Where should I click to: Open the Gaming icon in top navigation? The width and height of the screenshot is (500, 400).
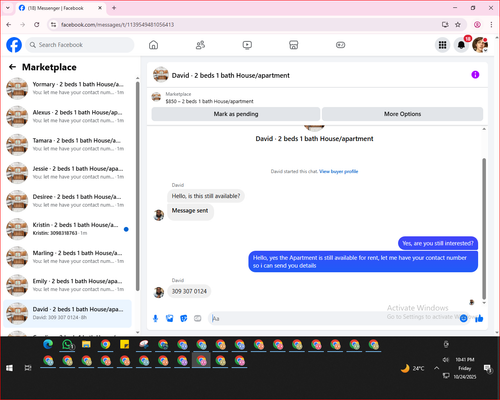tap(340, 45)
